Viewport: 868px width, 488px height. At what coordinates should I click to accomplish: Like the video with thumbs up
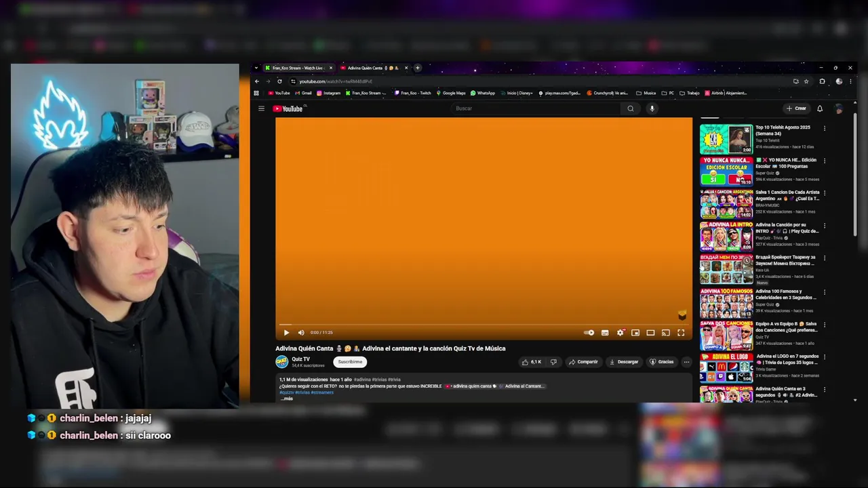531,362
